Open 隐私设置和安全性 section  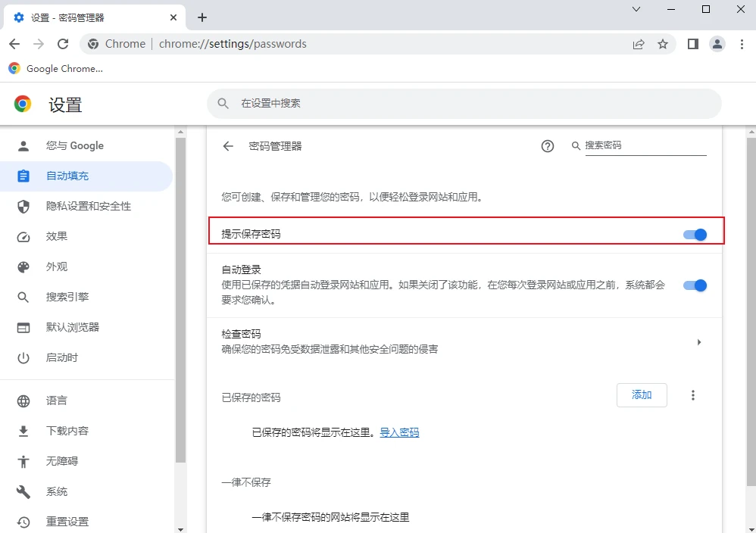pos(86,206)
